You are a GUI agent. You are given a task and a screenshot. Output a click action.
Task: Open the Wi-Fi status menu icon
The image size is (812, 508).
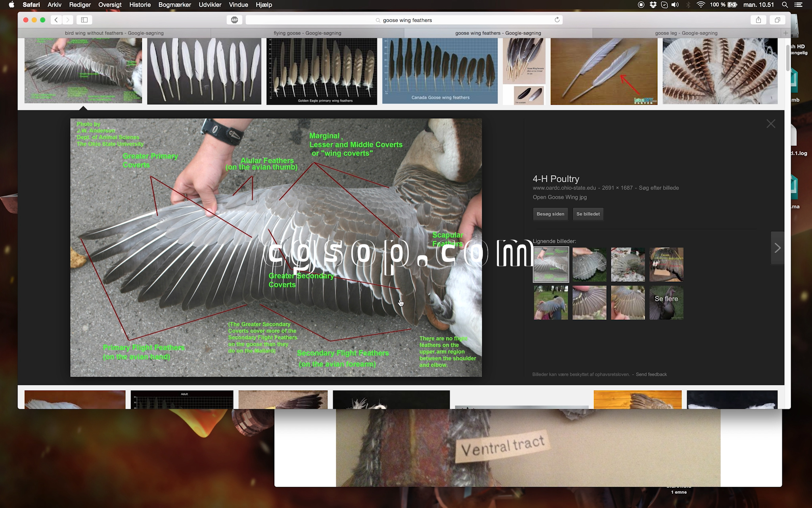pyautogui.click(x=701, y=5)
